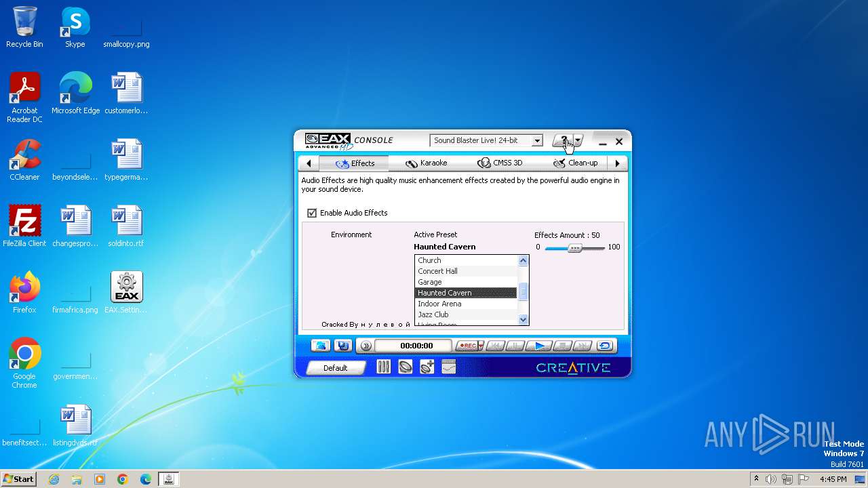
Task: Switch to the Clean-up tab
Action: tap(575, 163)
